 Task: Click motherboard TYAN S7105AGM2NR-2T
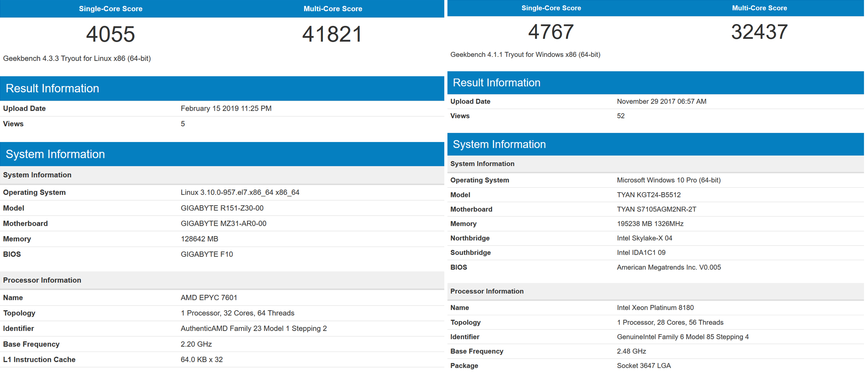pyautogui.click(x=656, y=209)
